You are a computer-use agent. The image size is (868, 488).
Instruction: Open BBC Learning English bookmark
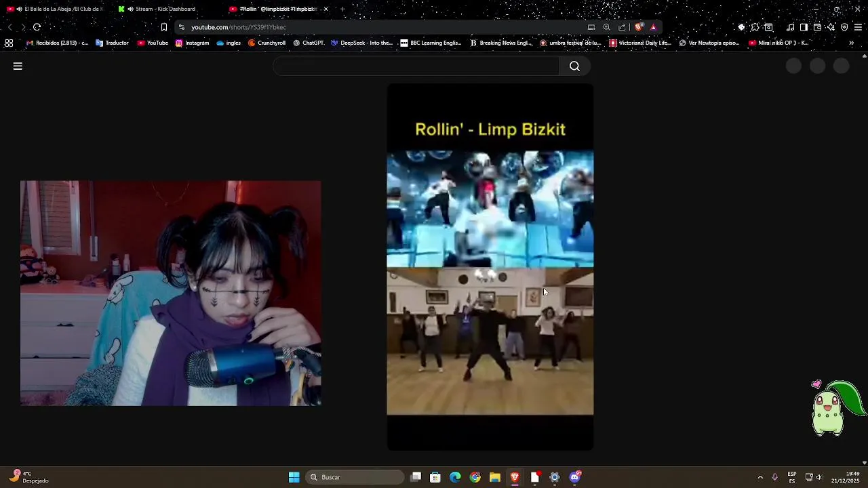coord(431,43)
